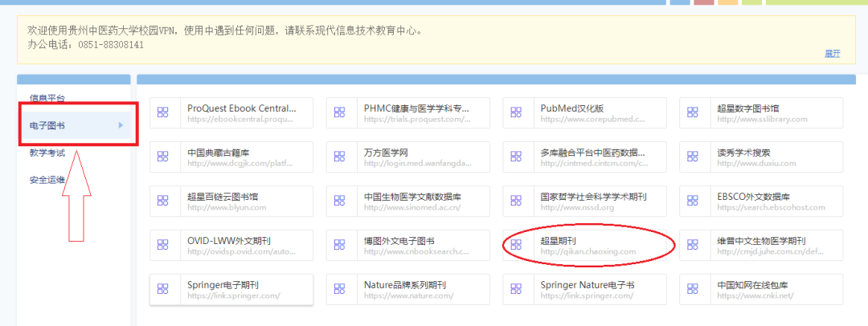
Task: Open 多库融合平台中医药数据 resource
Action: (584, 157)
